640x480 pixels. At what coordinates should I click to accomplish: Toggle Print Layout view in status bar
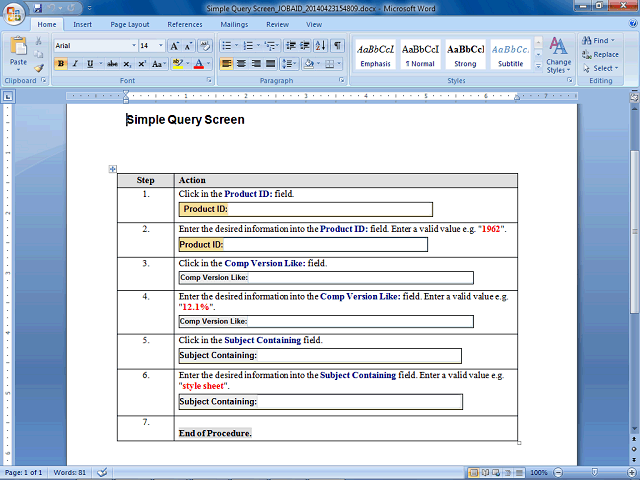coord(474,473)
